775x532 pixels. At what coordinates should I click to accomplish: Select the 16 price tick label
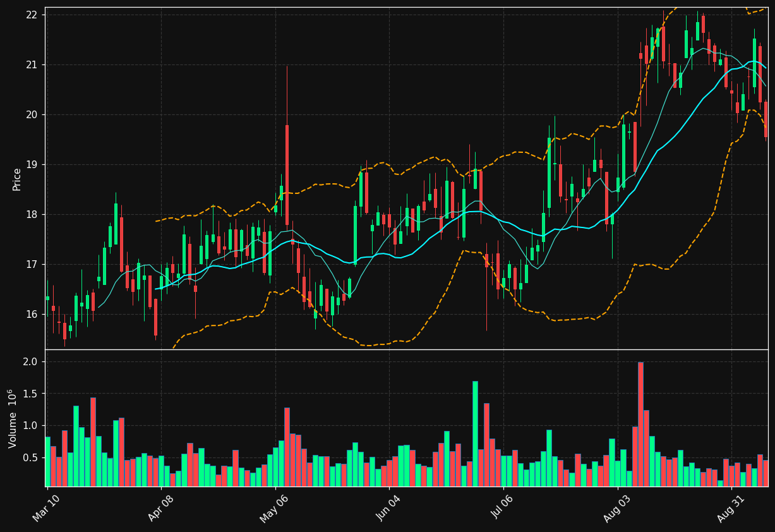[x=33, y=314]
